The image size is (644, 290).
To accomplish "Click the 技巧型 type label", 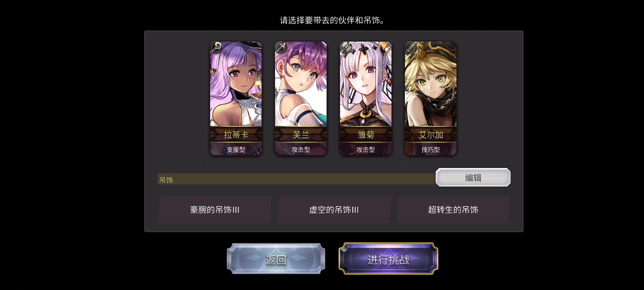I will (431, 150).
